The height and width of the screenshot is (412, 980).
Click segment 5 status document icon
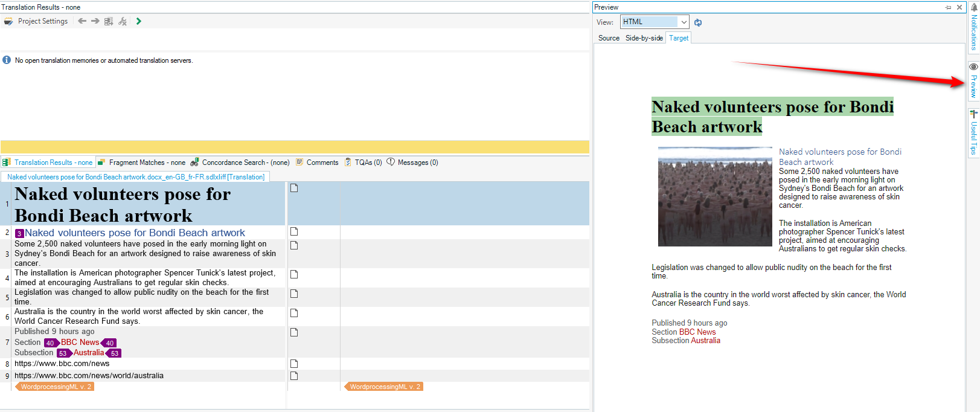(294, 294)
